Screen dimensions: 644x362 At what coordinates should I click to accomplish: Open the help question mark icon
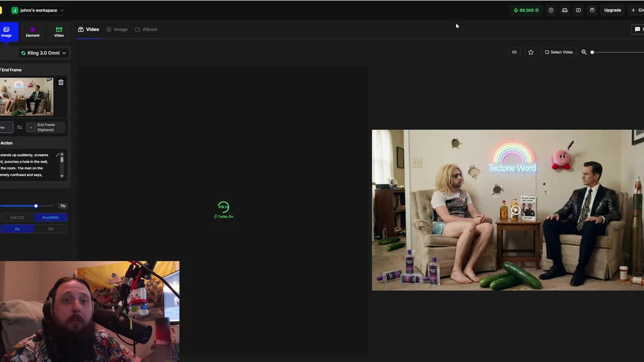(551, 10)
